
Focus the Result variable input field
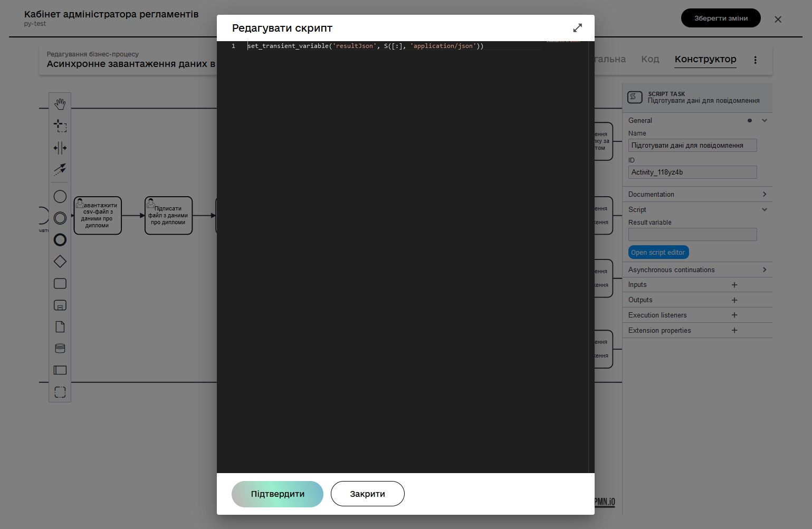point(692,235)
